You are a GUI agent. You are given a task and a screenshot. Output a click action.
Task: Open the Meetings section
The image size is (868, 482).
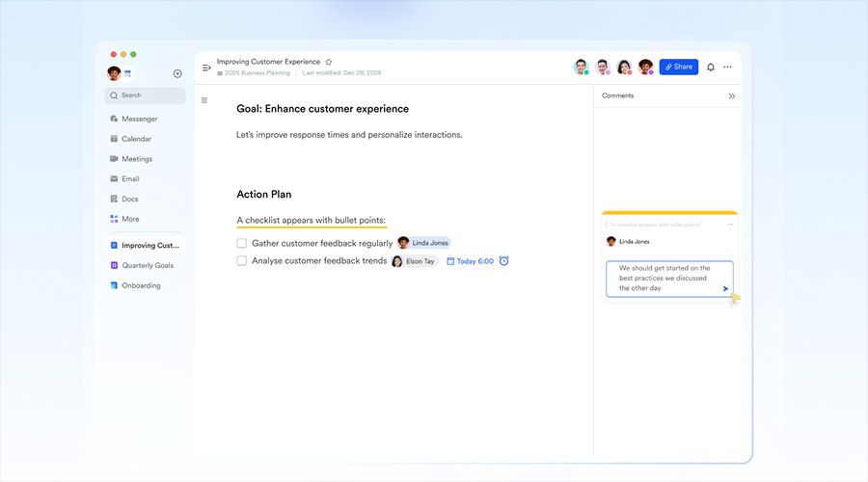[x=136, y=159]
